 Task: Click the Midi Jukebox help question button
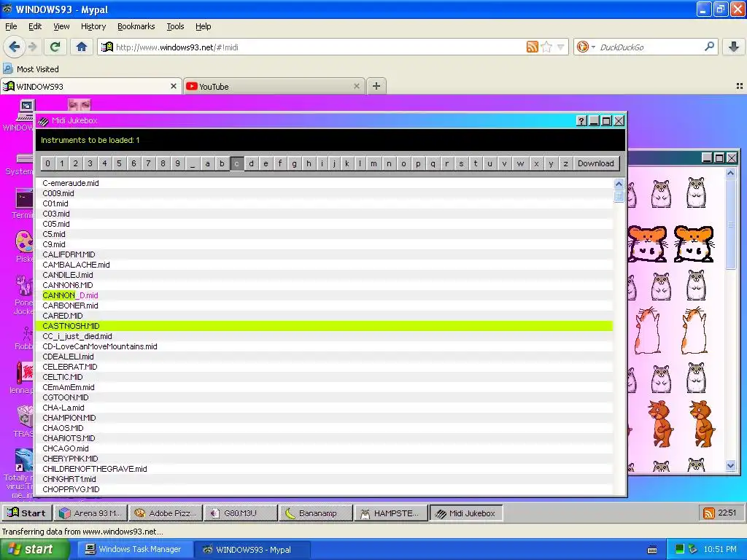(581, 121)
